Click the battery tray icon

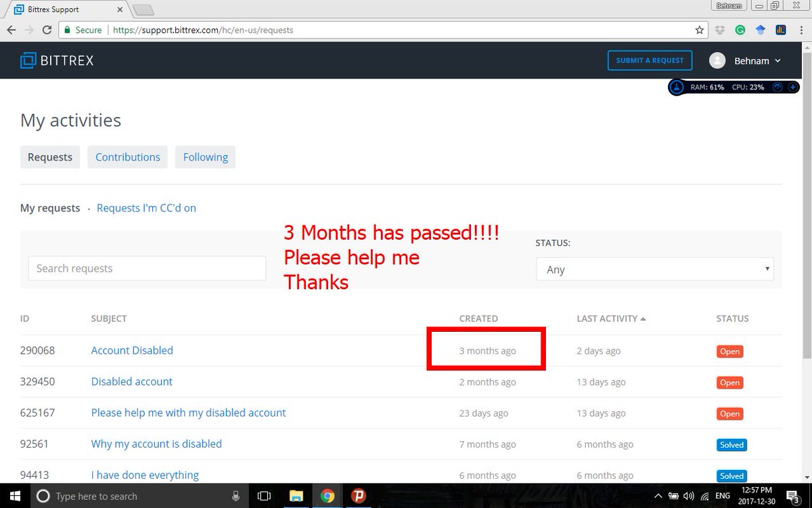pyautogui.click(x=674, y=496)
